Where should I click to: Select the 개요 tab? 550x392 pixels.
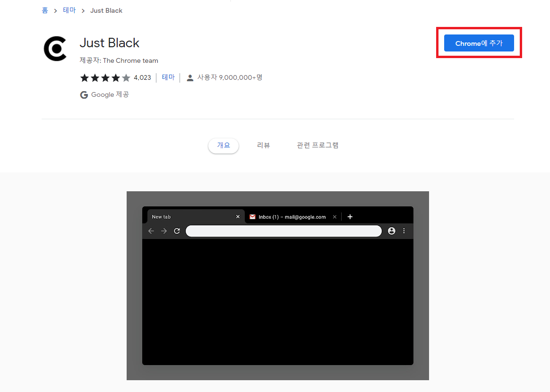coord(223,145)
